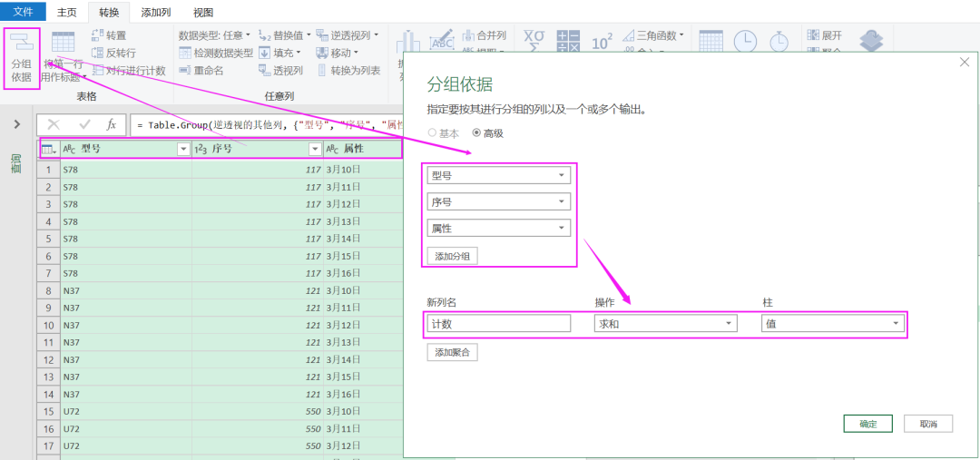Click the fx function icon

[x=112, y=124]
